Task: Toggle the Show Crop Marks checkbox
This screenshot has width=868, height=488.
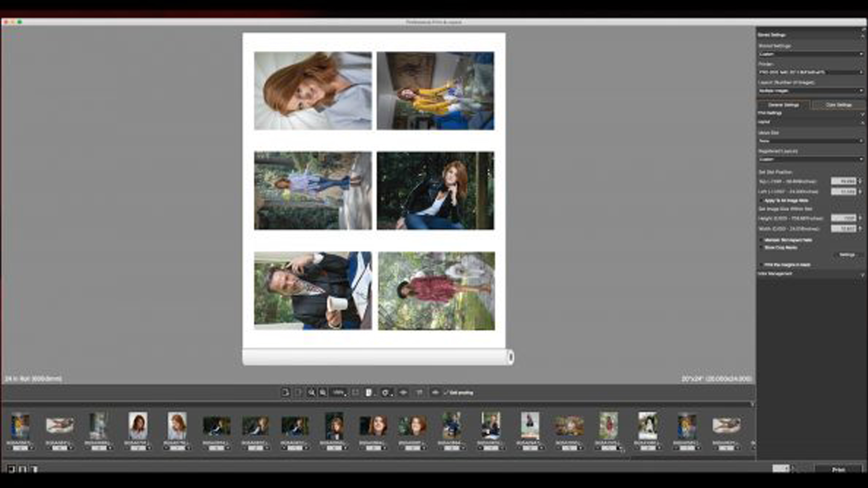Action: coord(761,248)
